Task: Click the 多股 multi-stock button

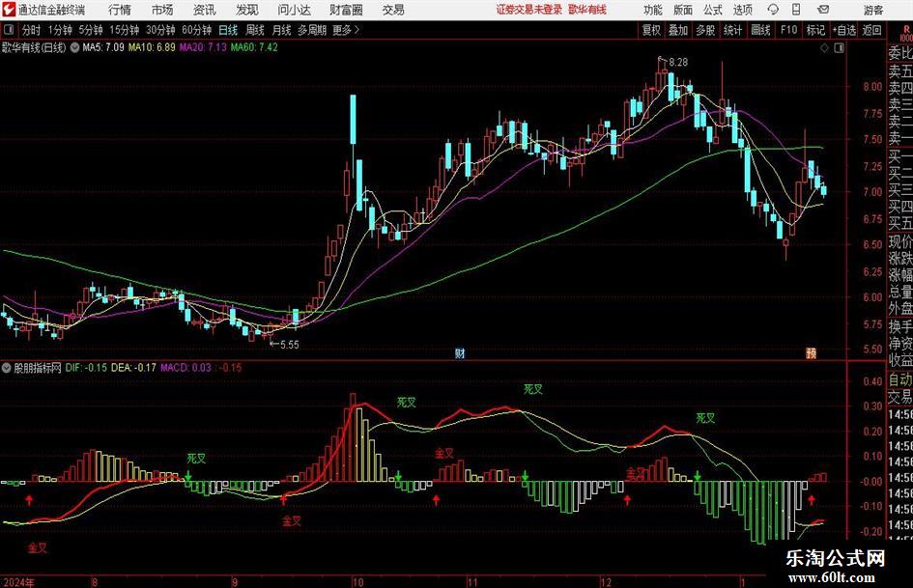Action: point(705,30)
